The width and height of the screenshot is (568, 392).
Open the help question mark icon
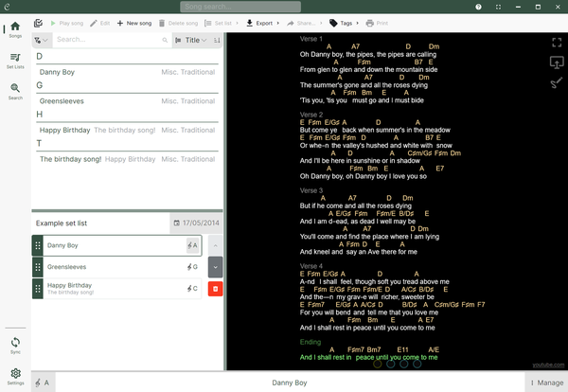478,7
